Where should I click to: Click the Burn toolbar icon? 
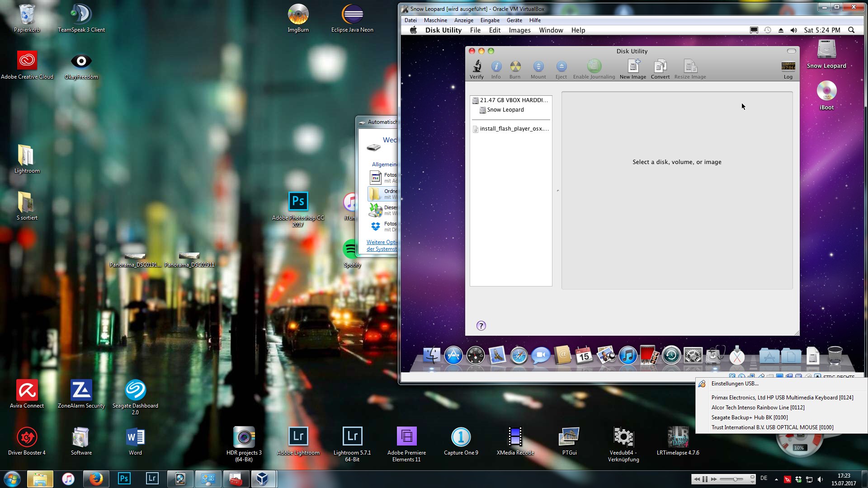[515, 67]
